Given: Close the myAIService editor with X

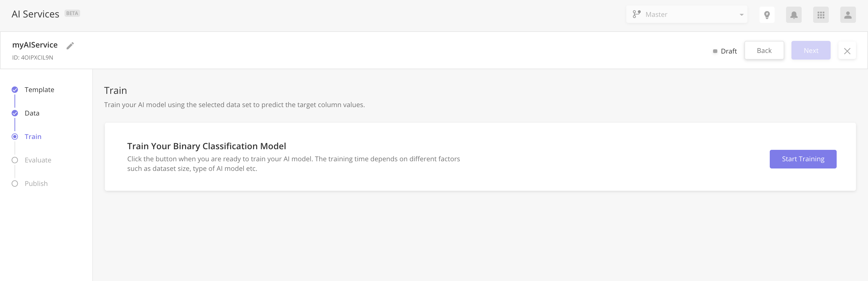Looking at the screenshot, I should click(x=848, y=51).
